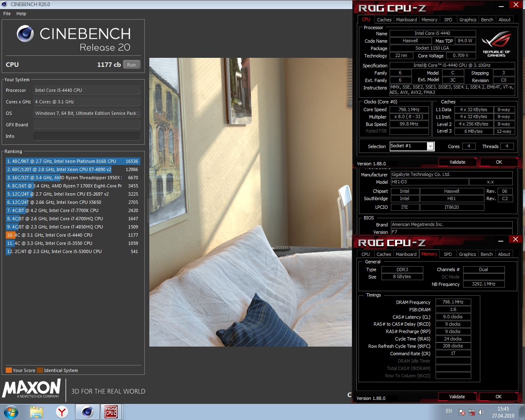525x420 pixels.
Task: Switch to SPD tab in upper CPU-Z
Action: (x=448, y=20)
